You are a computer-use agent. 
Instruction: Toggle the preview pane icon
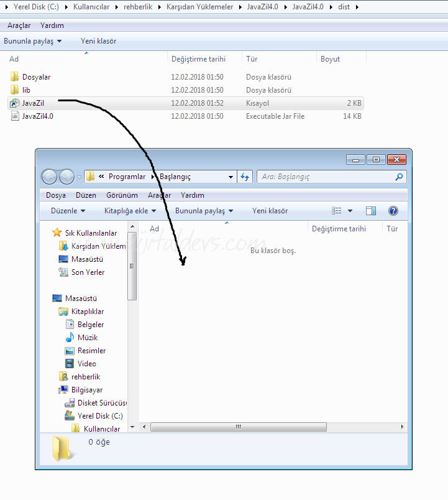click(371, 211)
